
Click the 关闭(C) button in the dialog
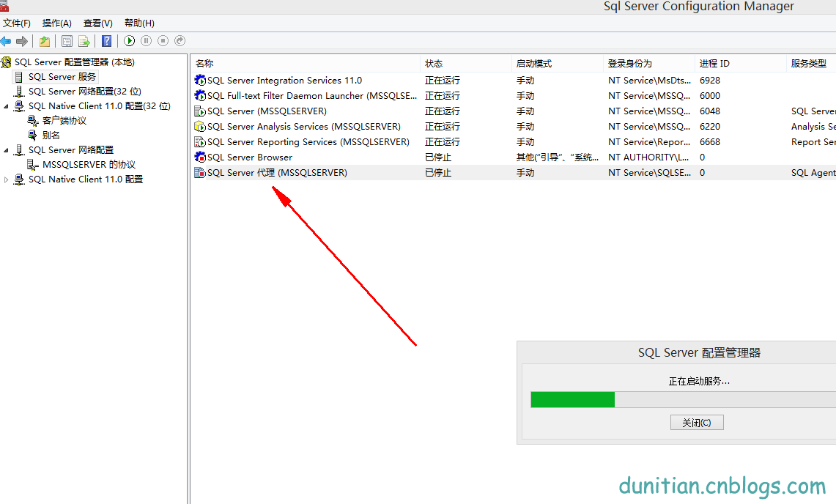tap(697, 423)
